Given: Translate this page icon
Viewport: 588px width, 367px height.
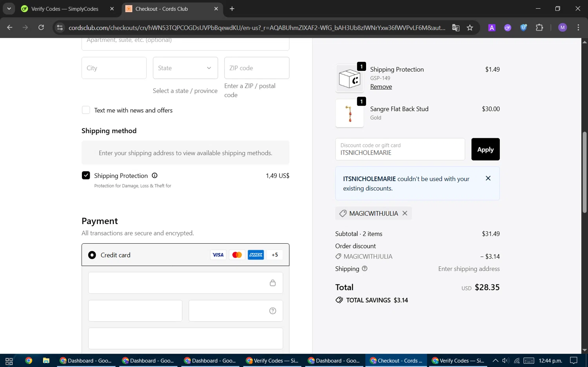Looking at the screenshot, I should coord(456,27).
